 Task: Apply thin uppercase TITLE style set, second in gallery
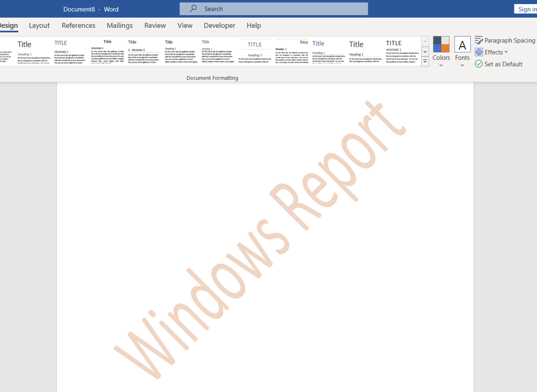coord(70,52)
